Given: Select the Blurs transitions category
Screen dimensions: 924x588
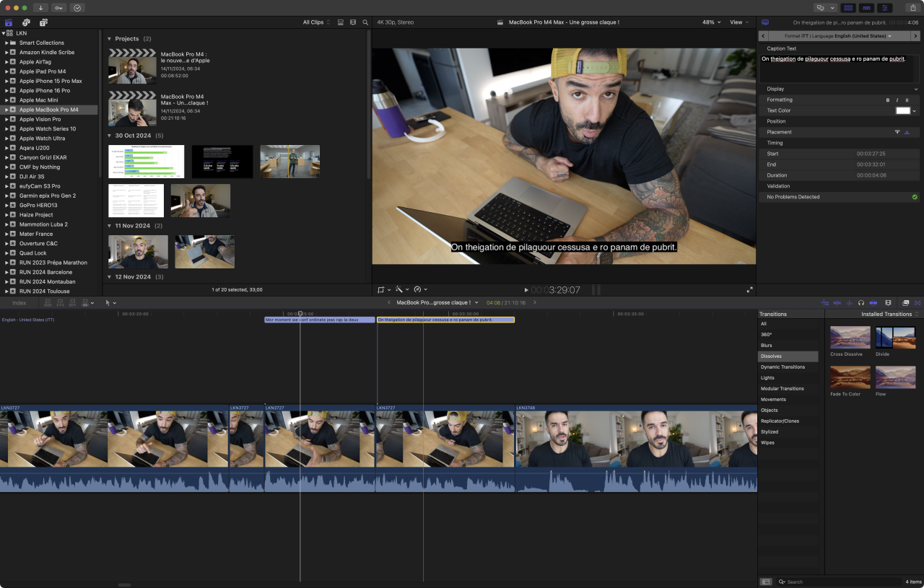Looking at the screenshot, I should pyautogui.click(x=788, y=346).
